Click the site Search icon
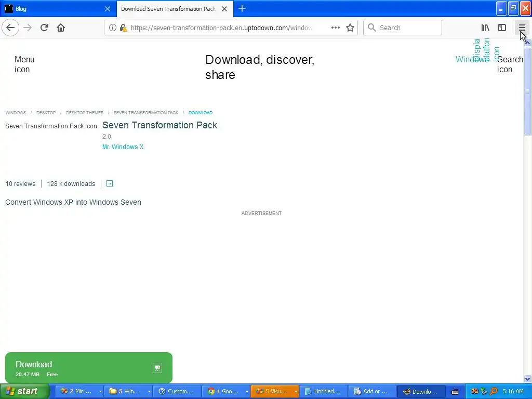 pos(510,64)
